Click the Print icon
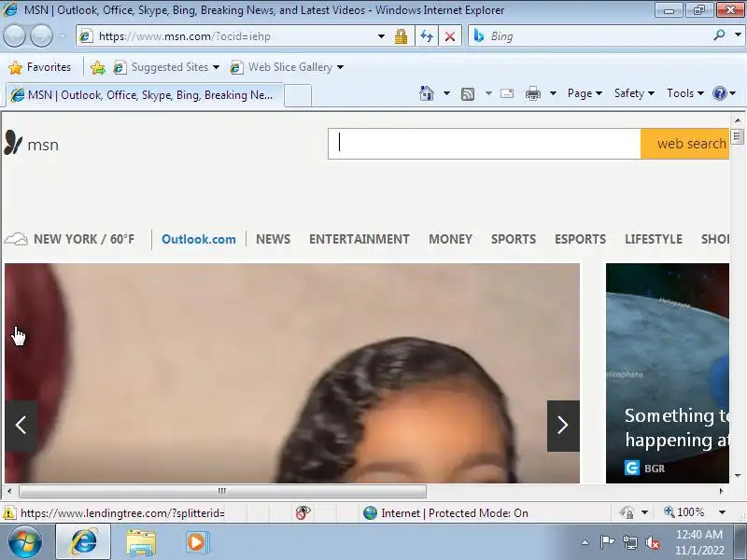 [x=533, y=94]
